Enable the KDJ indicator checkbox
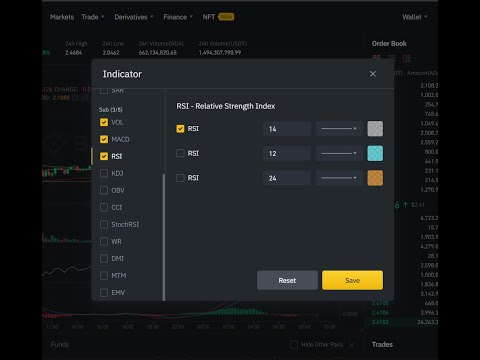The height and width of the screenshot is (360, 480). tap(104, 173)
